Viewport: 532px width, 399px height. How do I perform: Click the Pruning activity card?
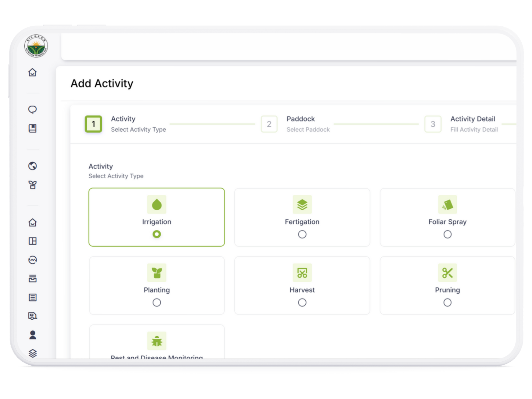point(447,285)
